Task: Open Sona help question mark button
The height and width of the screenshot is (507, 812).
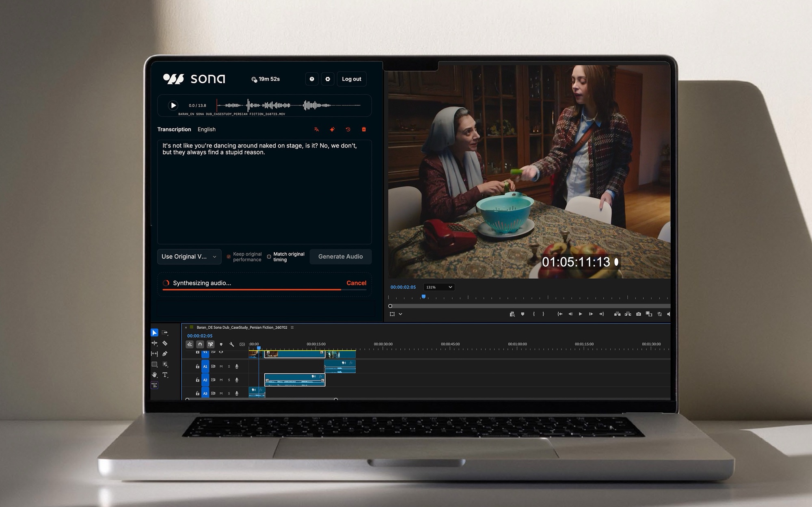Action: 312,79
